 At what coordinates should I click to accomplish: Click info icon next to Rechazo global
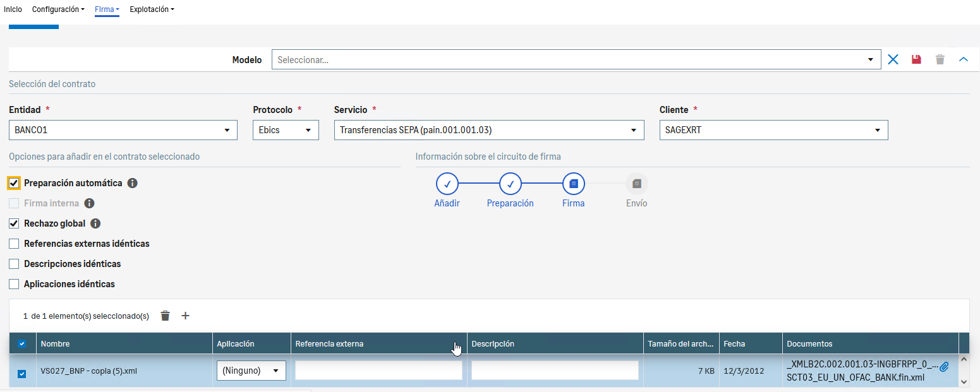point(95,223)
